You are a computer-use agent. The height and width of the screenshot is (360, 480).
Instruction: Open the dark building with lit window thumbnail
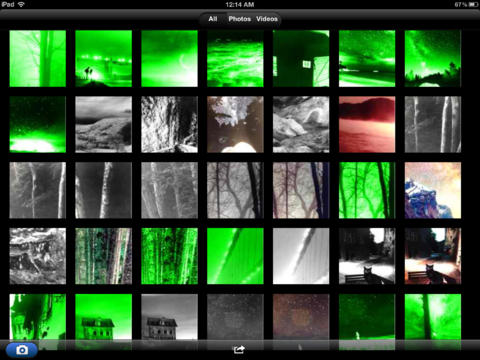pos(301,59)
